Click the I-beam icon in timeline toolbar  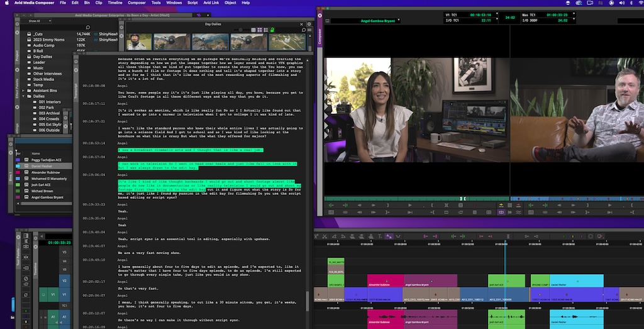[508, 236]
